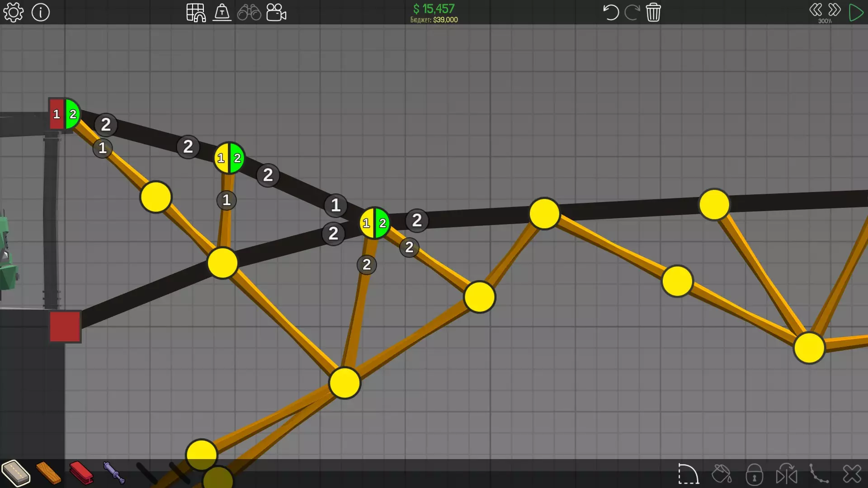
Task: Pick the hydraulic piston material
Action: pos(114,473)
